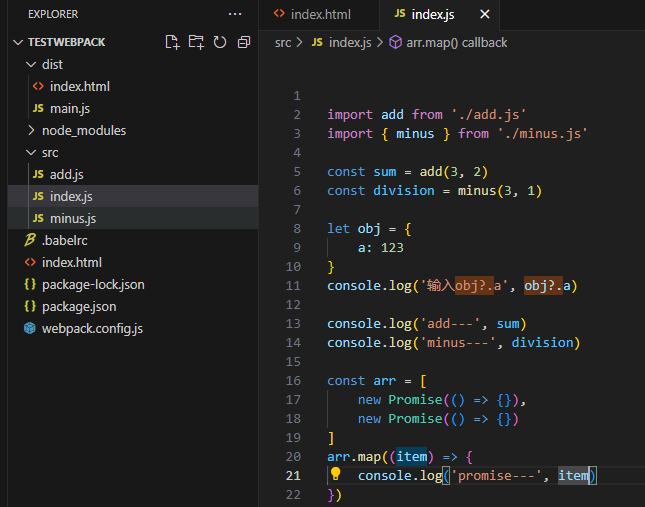Screen dimensions: 645x507
Task: Open the package-lock.json file
Action: coord(133,285)
